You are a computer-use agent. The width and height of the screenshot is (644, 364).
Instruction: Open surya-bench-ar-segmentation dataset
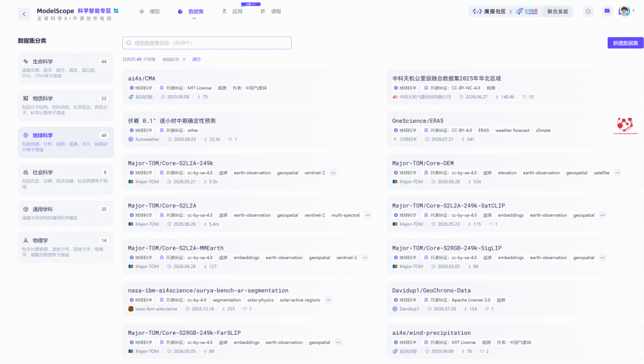[x=208, y=290]
